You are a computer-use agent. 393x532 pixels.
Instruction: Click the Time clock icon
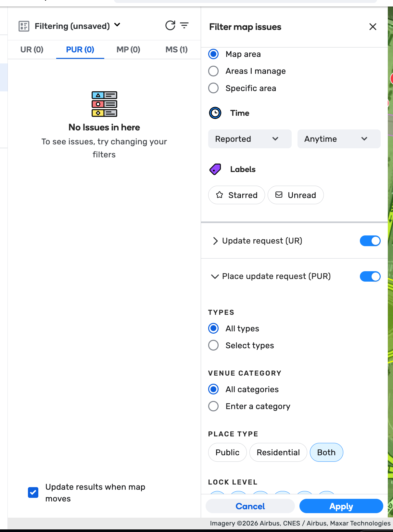click(215, 113)
